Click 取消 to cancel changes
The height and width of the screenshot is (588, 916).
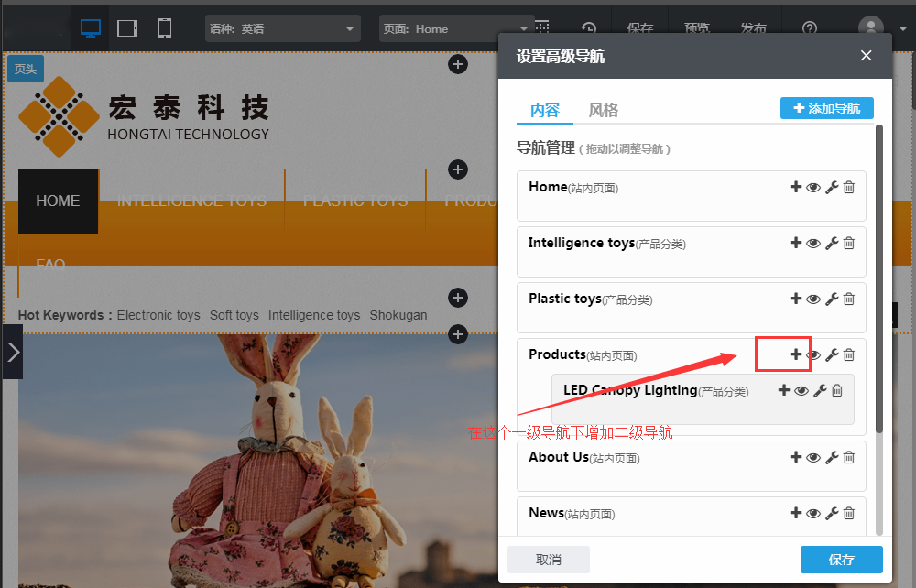[x=548, y=560]
